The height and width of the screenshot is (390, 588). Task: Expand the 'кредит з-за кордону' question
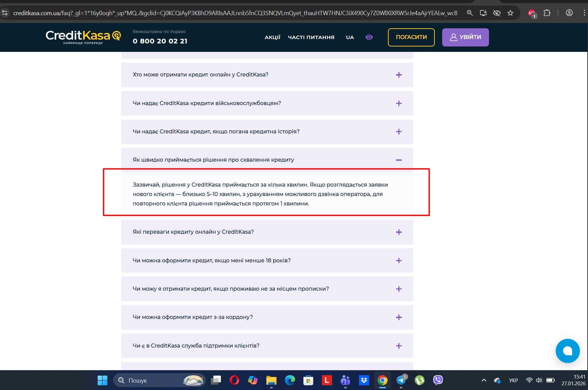pos(267,317)
